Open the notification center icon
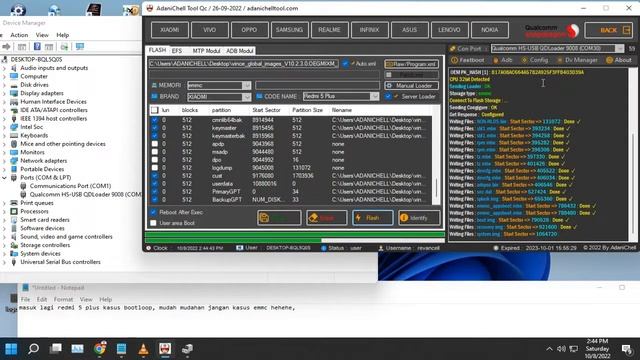The image size is (640, 360). pyautogui.click(x=626, y=349)
